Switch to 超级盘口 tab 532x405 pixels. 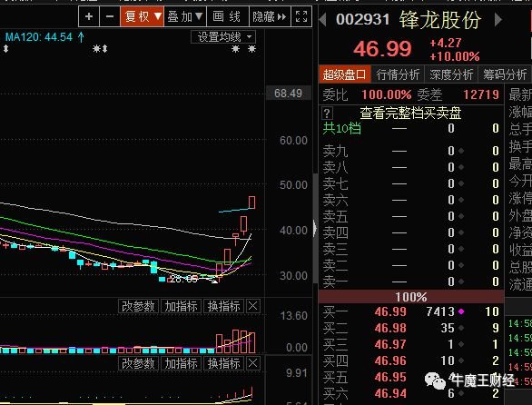344,74
